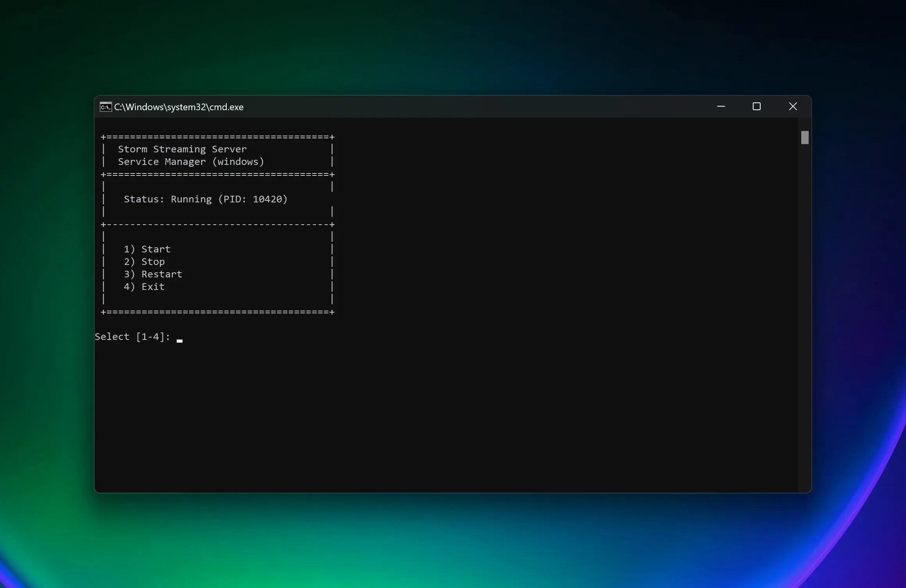
Task: Click the "4) Exit" menu line
Action: (x=144, y=287)
